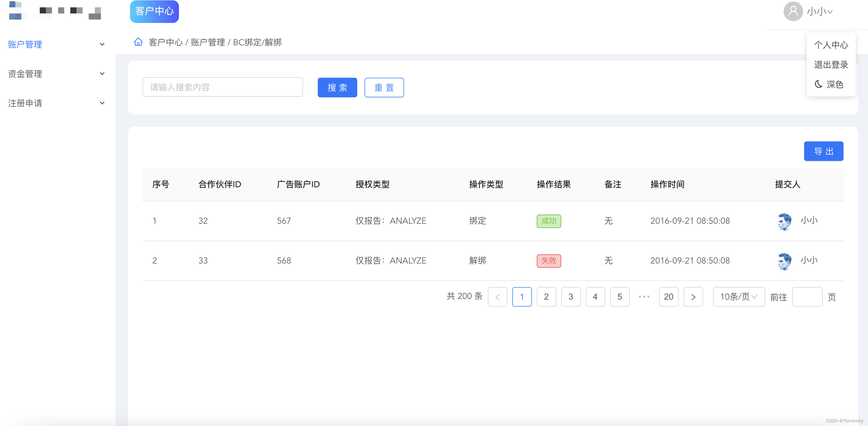868x426 pixels.
Task: Click the 序号 column header
Action: click(x=161, y=185)
